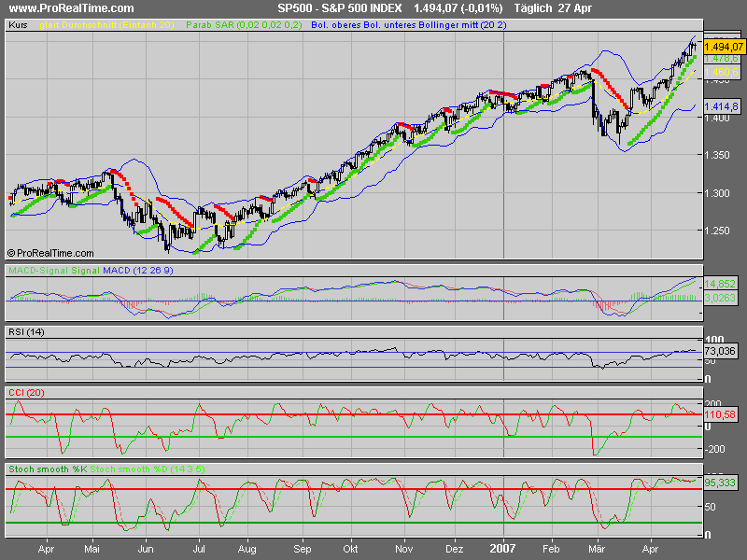Click the Bollinger bands legend label (20 2)
747x560 pixels.
409,25
